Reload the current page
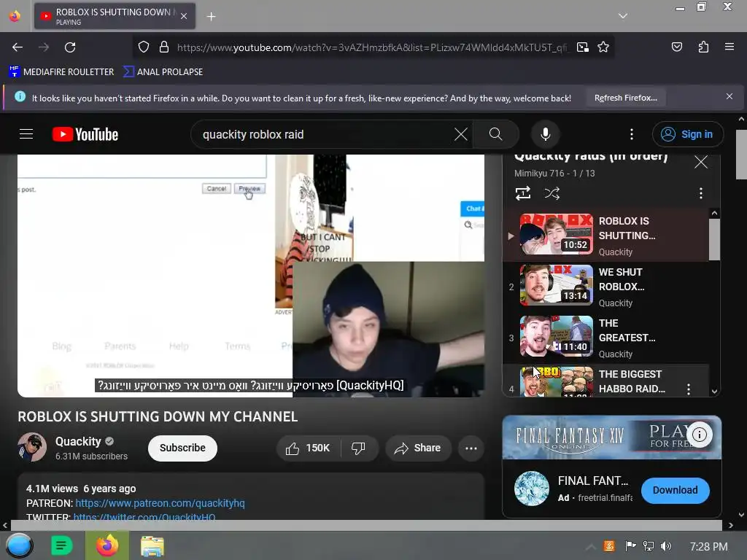The width and height of the screenshot is (747, 560). [70, 47]
